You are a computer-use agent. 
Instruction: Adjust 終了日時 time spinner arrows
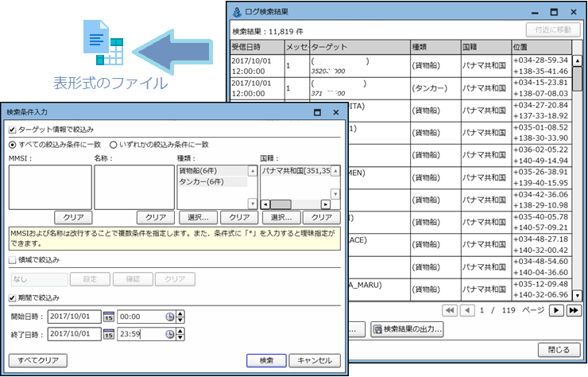point(180,334)
